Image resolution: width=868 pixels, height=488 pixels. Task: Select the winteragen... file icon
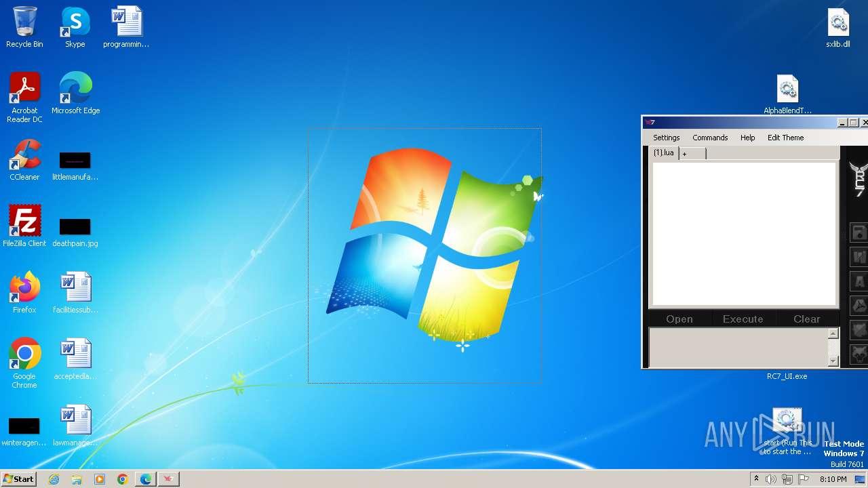coord(24,432)
